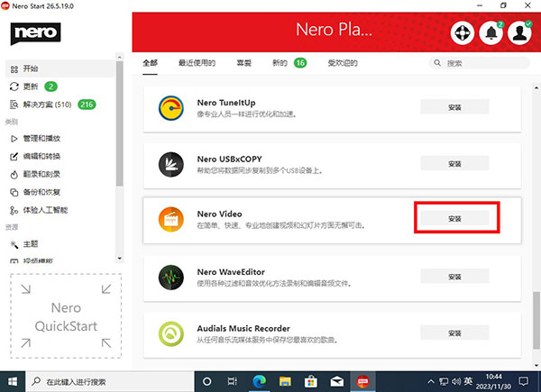Click sidebar scrollbar down arrow

(119, 259)
